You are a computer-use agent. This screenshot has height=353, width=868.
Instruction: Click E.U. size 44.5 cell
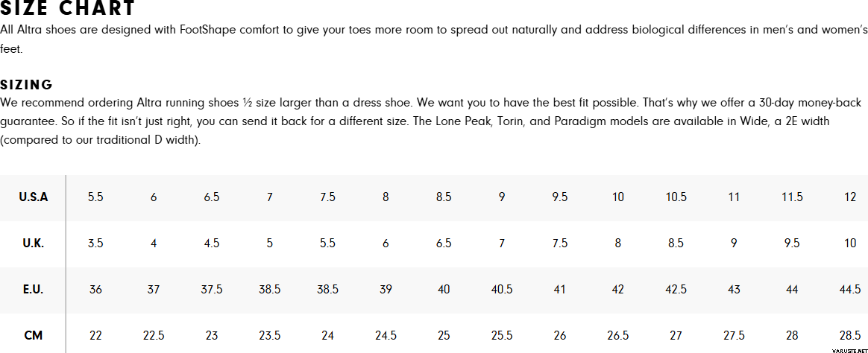[x=850, y=290]
